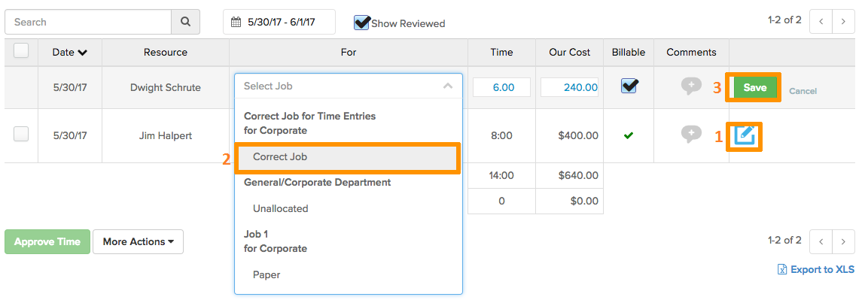This screenshot has height=306, width=868.
Task: Uncheck the Show Reviewed checkbox
Action: (361, 23)
